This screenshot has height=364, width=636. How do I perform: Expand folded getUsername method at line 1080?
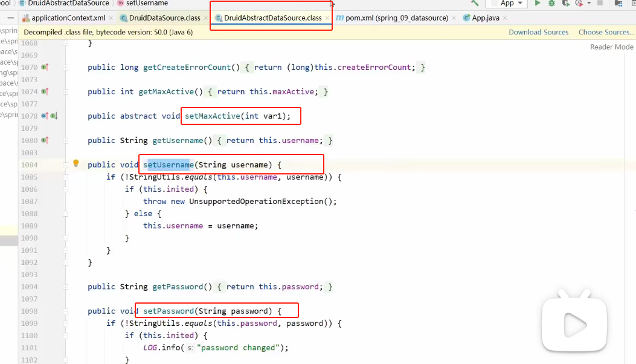65,140
